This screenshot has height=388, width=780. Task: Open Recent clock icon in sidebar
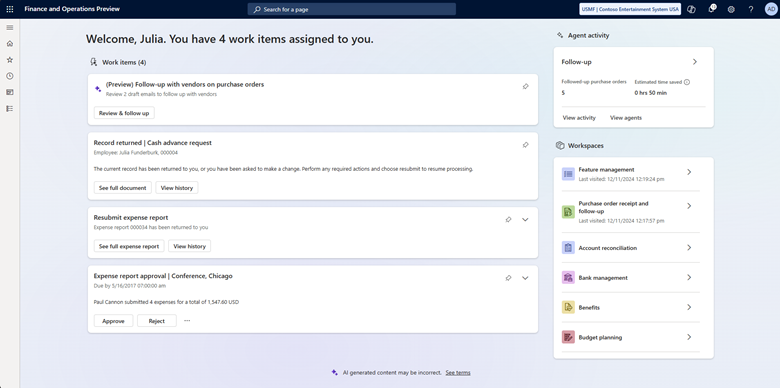[x=9, y=76]
